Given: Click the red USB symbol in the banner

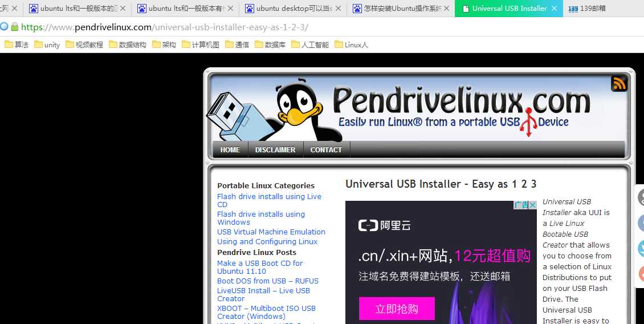Looking at the screenshot, I should [528, 122].
